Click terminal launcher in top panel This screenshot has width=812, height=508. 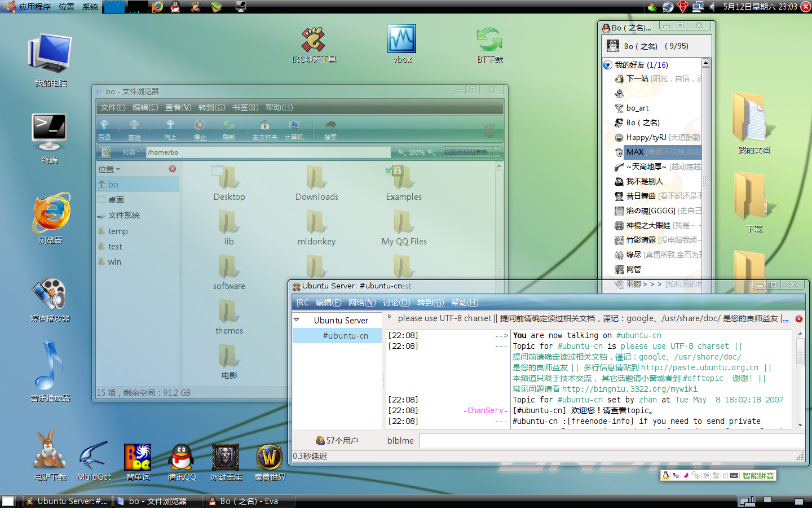(x=241, y=7)
